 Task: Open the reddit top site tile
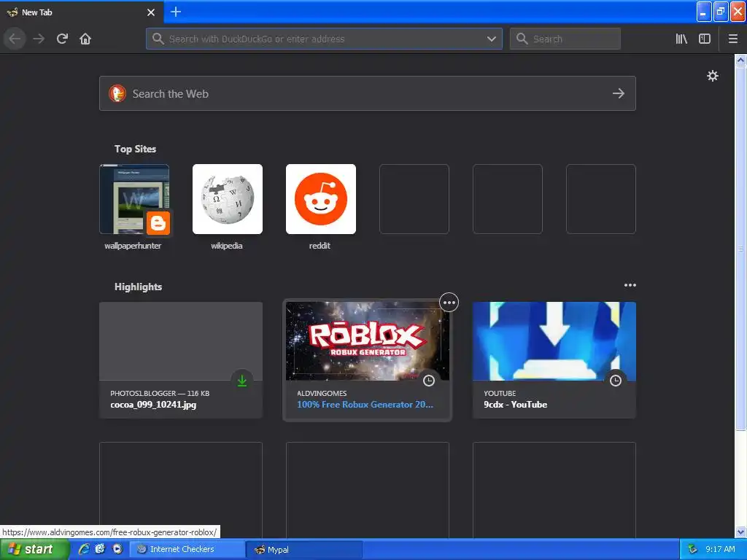[321, 199]
